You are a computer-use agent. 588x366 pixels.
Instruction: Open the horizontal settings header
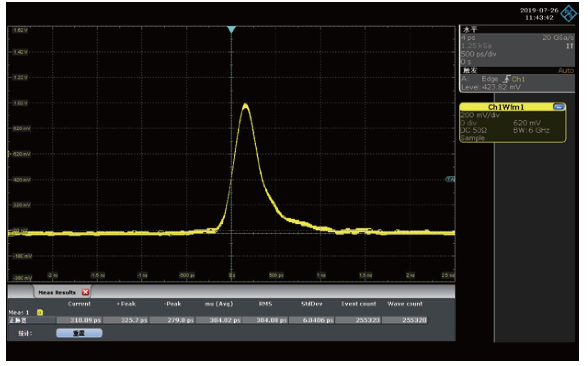click(x=470, y=30)
